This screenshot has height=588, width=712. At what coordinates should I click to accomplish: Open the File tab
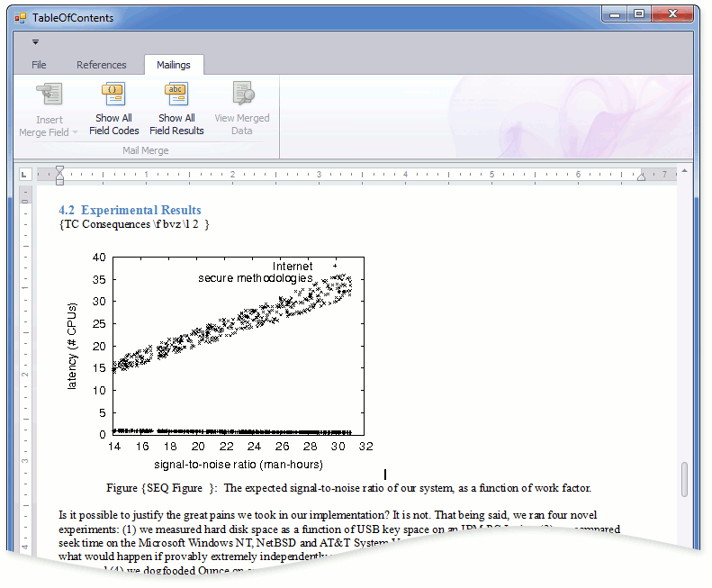pos(39,65)
